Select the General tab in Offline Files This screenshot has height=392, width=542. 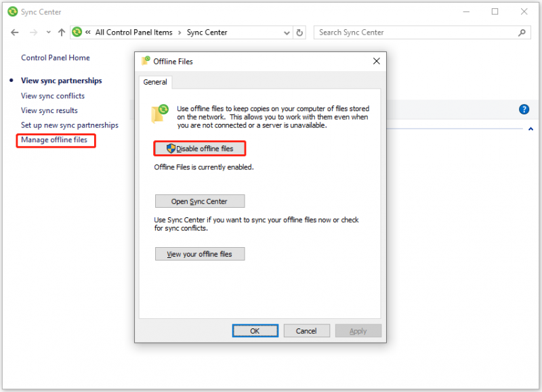tap(155, 82)
